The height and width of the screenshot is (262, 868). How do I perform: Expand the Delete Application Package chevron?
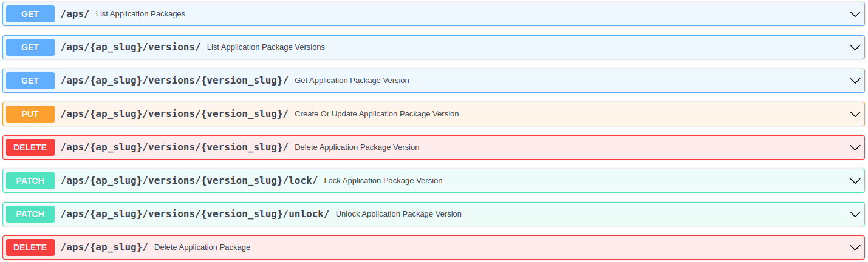point(855,247)
